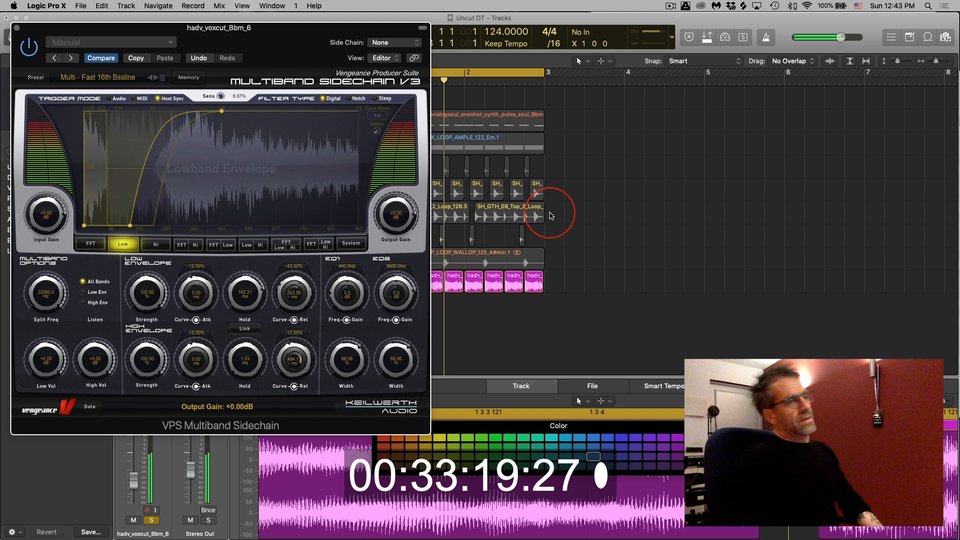
Task: Expand the LCD display options chevron
Action: pyautogui.click(x=672, y=37)
